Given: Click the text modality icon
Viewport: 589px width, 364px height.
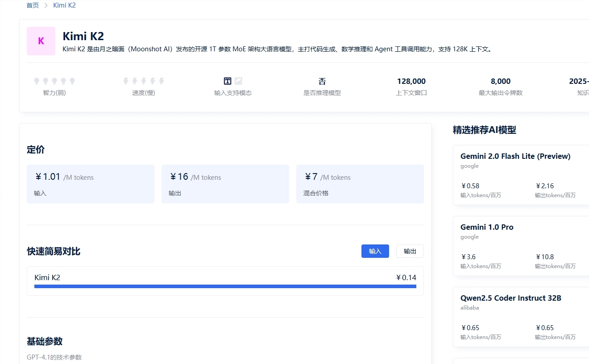Looking at the screenshot, I should tap(228, 81).
